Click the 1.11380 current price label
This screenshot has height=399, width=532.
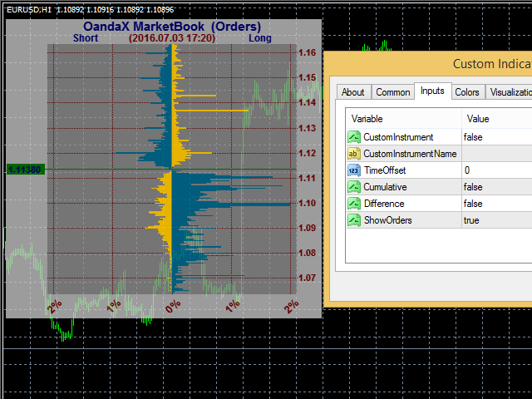(x=26, y=170)
